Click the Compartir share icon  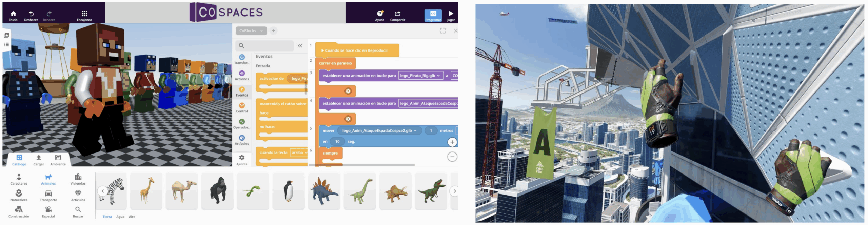[x=397, y=15]
